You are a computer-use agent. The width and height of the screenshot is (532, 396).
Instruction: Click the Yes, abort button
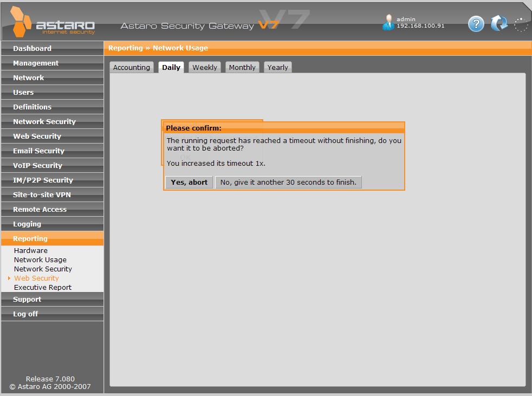[x=189, y=182]
